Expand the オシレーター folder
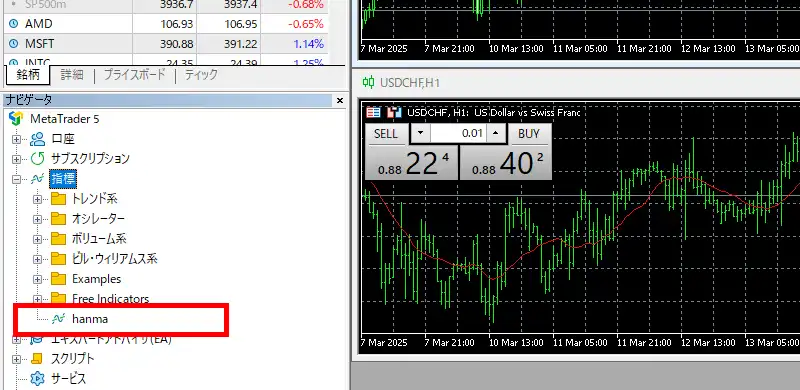 point(37,219)
